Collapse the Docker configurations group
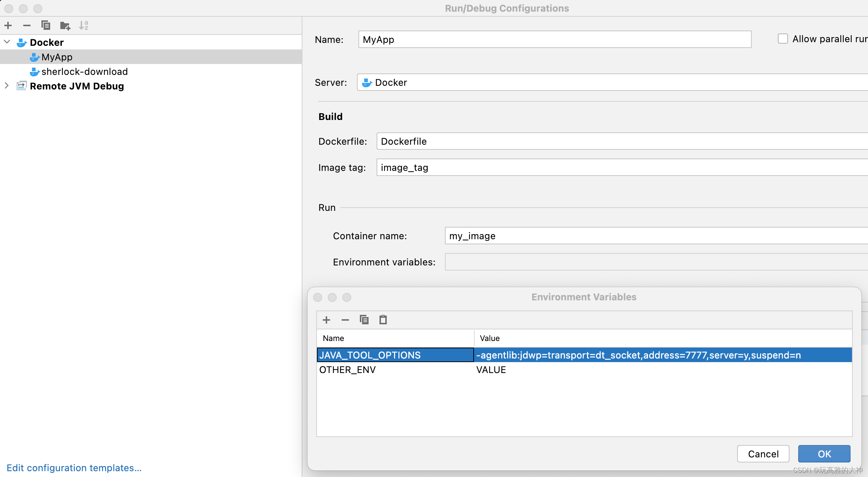 pos(7,42)
